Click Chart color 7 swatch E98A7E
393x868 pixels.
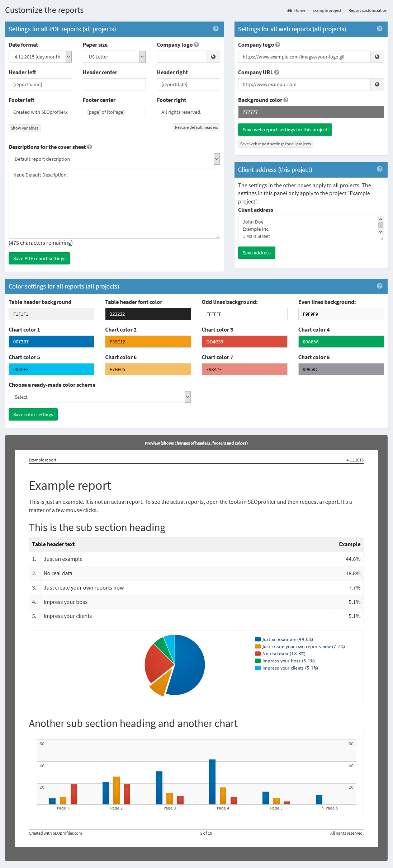point(245,369)
